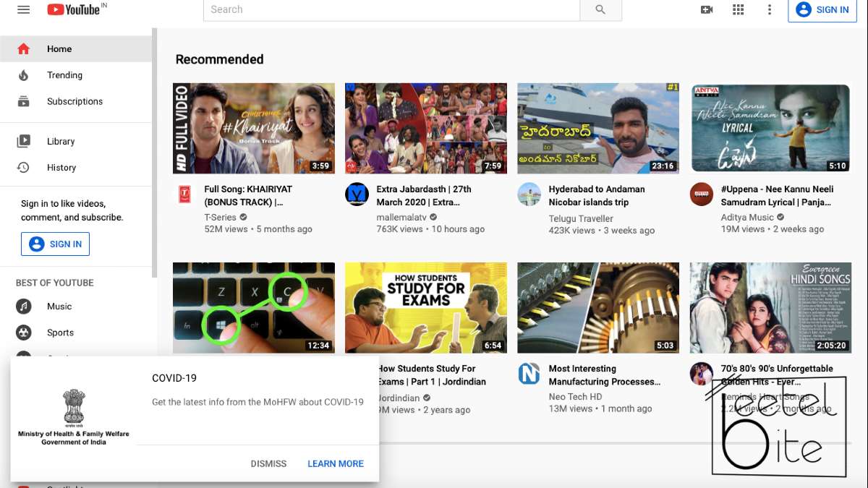Open title 'Full Song: KHAIRIYAT (BONUS TRACK)'
The width and height of the screenshot is (868, 488).
pyautogui.click(x=248, y=196)
